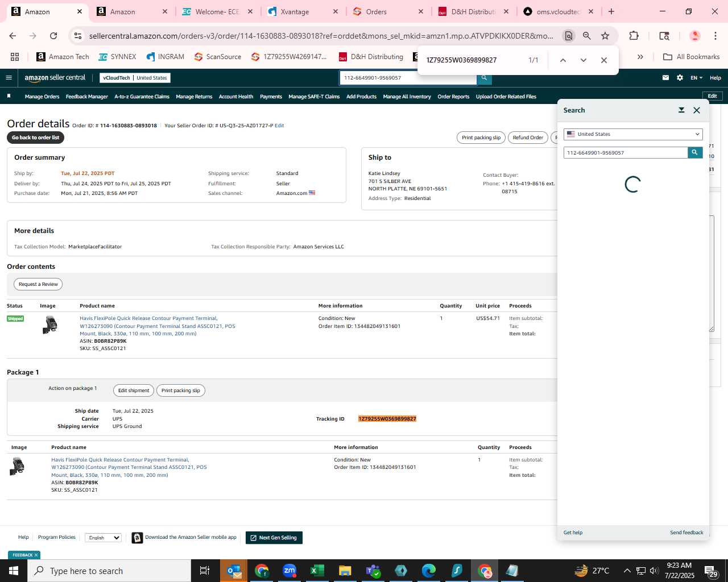Open Manage Orders menu
The image size is (728, 582).
(x=42, y=97)
